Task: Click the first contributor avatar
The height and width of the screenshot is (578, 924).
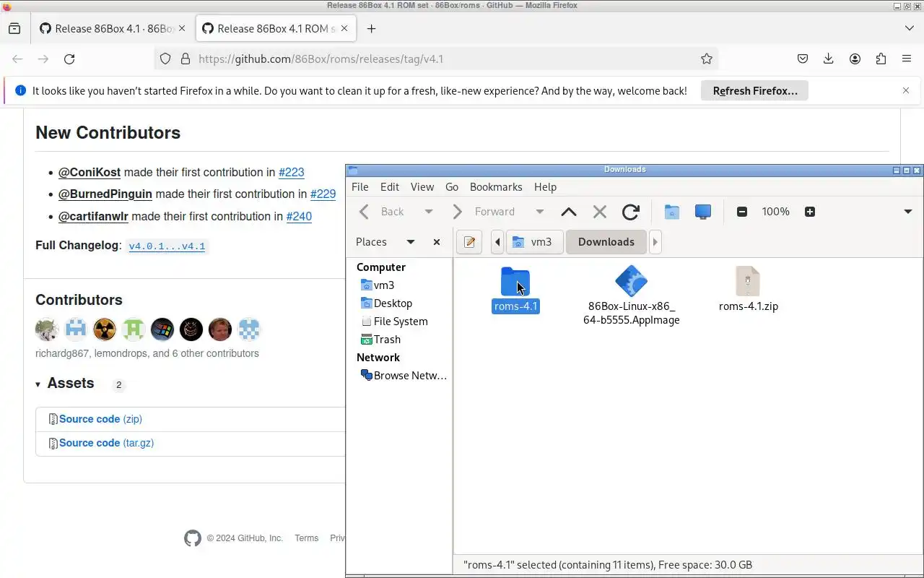Action: click(x=47, y=329)
